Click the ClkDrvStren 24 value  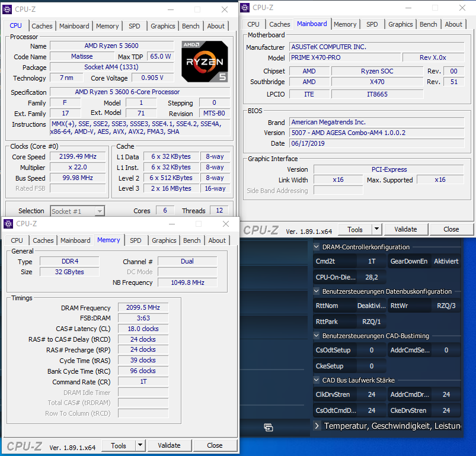[x=372, y=394]
